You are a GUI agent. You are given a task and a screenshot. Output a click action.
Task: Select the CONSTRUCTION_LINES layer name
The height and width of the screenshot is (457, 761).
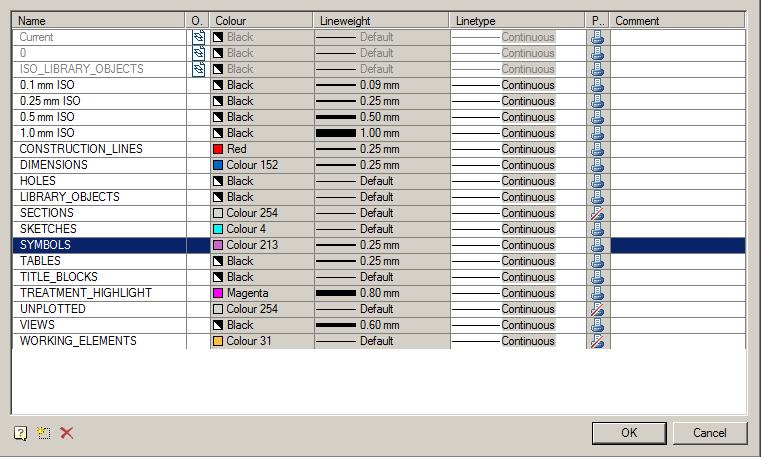click(x=81, y=149)
